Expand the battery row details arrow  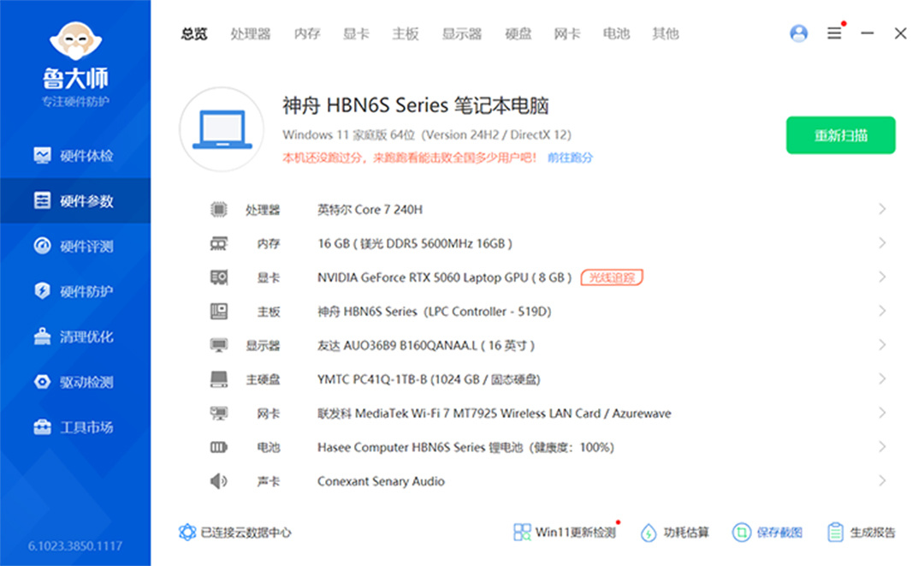point(881,447)
